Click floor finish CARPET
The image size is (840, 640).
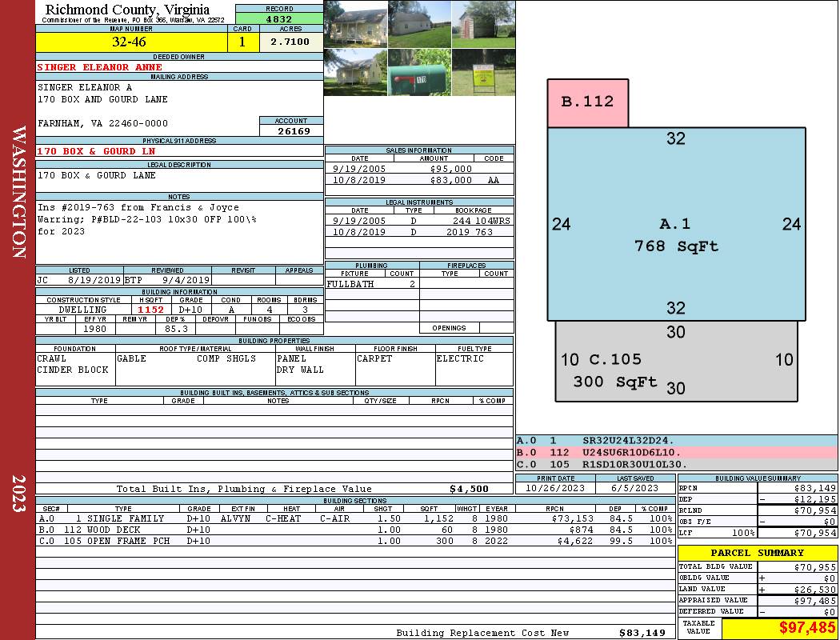[374, 358]
